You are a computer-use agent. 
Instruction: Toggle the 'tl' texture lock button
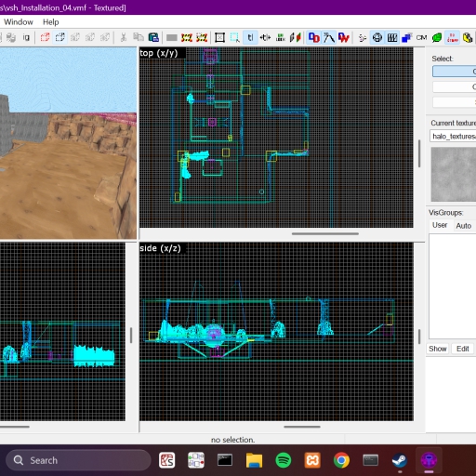(x=250, y=37)
